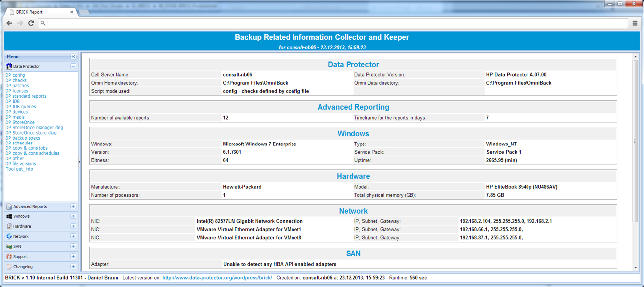
Task: Click the Hardware section icon
Action: (x=9, y=226)
